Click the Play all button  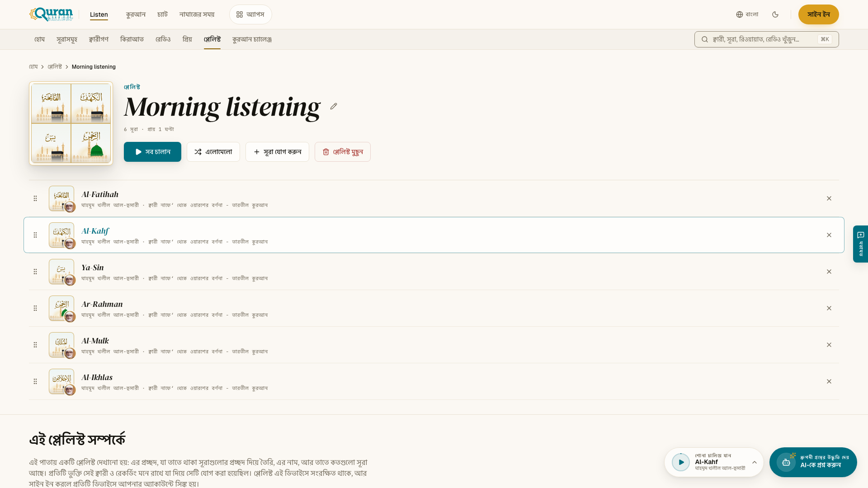click(152, 152)
